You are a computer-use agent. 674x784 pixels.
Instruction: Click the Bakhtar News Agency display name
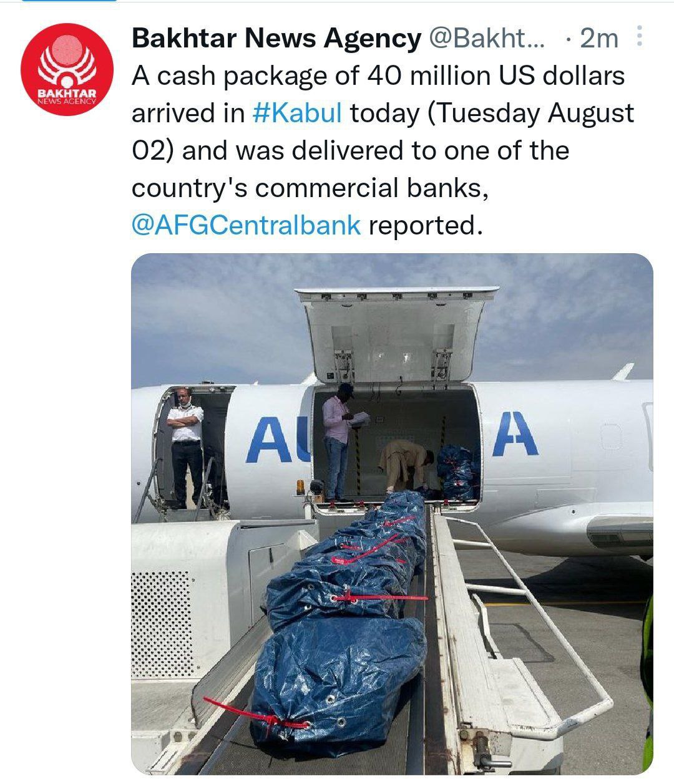pos(276,39)
